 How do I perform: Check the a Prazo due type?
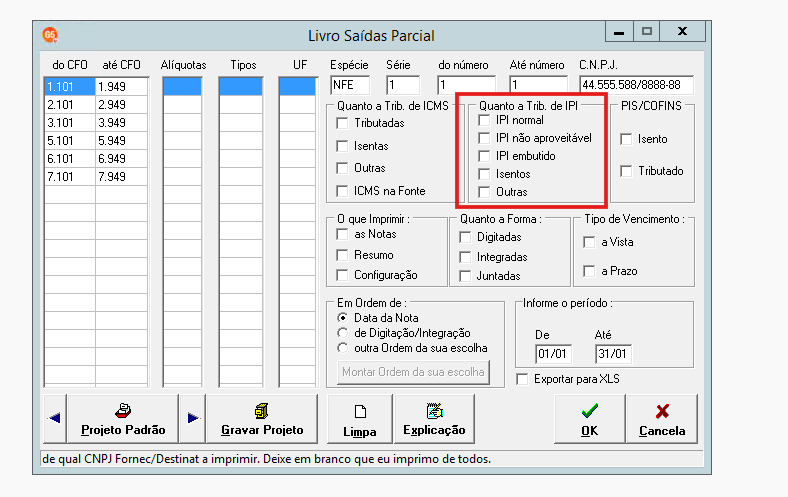(x=589, y=271)
